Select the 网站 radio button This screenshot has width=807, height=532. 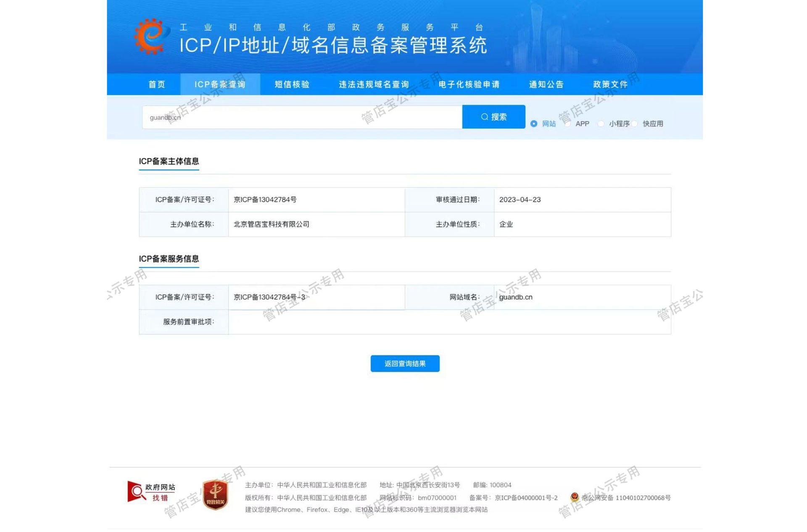(x=534, y=124)
